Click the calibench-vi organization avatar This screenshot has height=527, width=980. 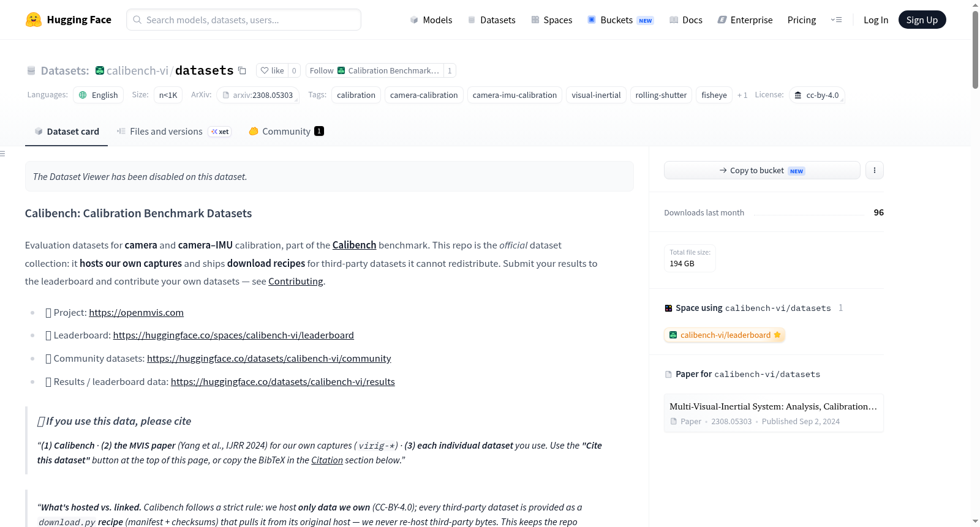pyautogui.click(x=100, y=70)
